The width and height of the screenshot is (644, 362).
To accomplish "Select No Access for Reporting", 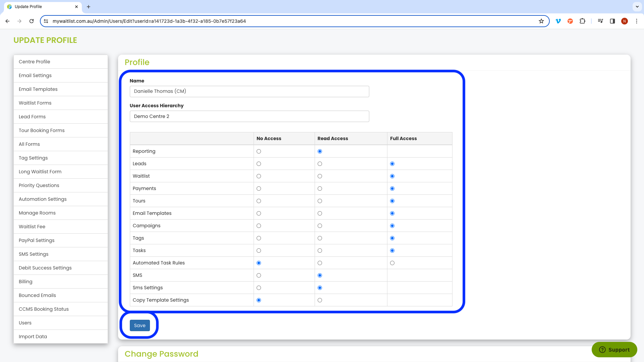I will coord(259,151).
